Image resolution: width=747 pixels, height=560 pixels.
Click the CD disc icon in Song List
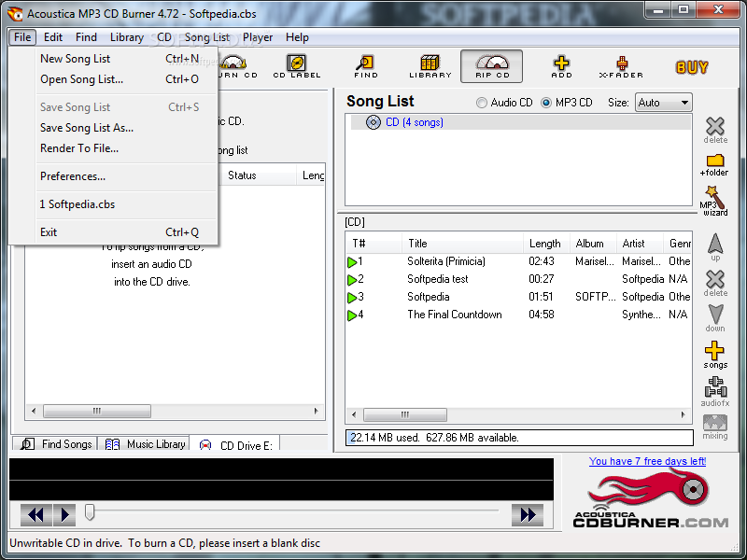pyautogui.click(x=373, y=122)
